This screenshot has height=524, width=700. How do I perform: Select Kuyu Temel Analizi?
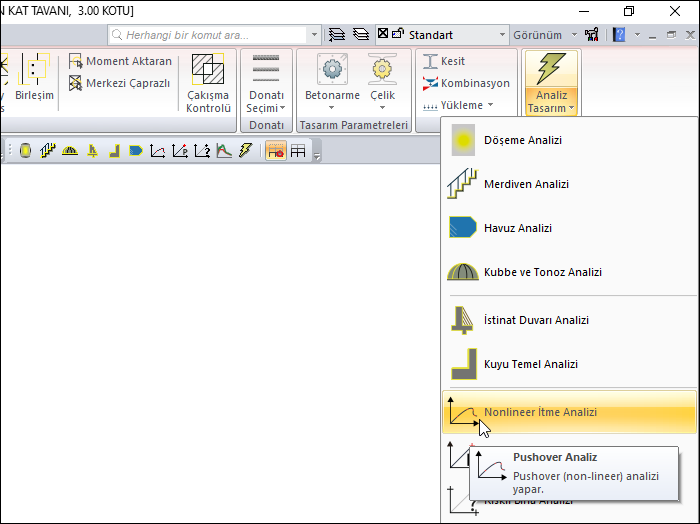(x=530, y=364)
